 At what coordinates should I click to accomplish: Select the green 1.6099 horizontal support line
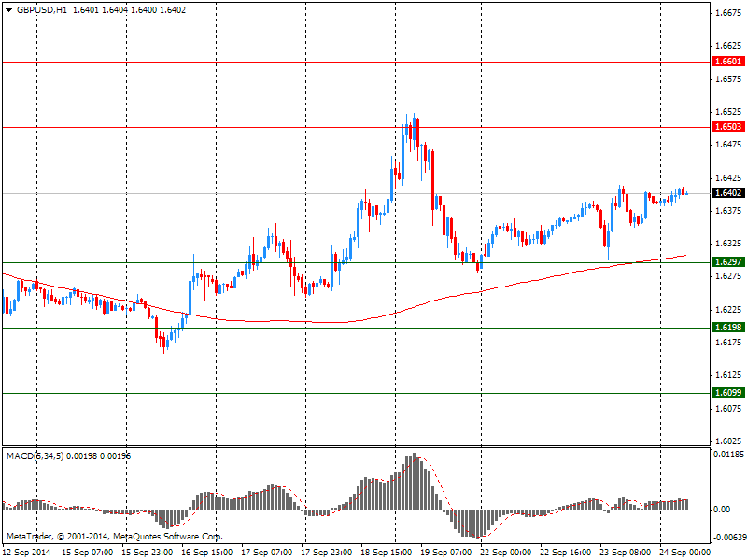click(357, 393)
